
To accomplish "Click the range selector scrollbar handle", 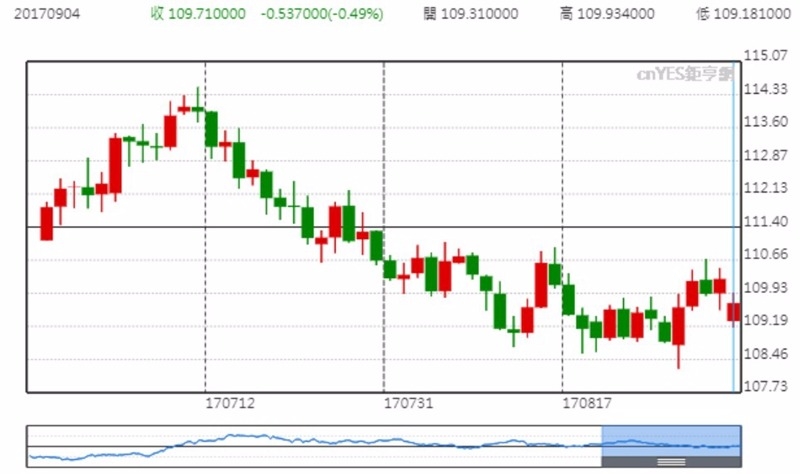I will click(671, 462).
